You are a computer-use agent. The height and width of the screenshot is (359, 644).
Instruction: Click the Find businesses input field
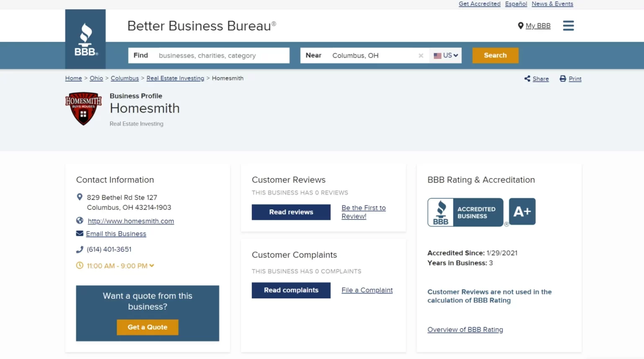click(x=209, y=55)
